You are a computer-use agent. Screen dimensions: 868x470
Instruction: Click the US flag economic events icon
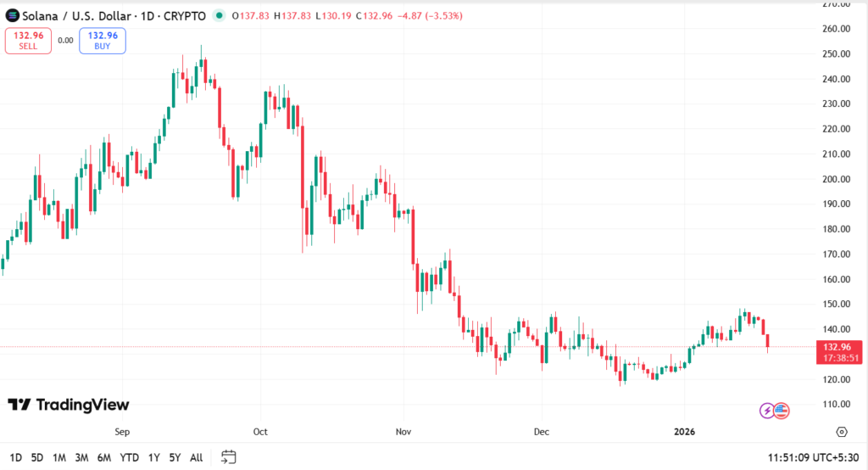[781, 411]
